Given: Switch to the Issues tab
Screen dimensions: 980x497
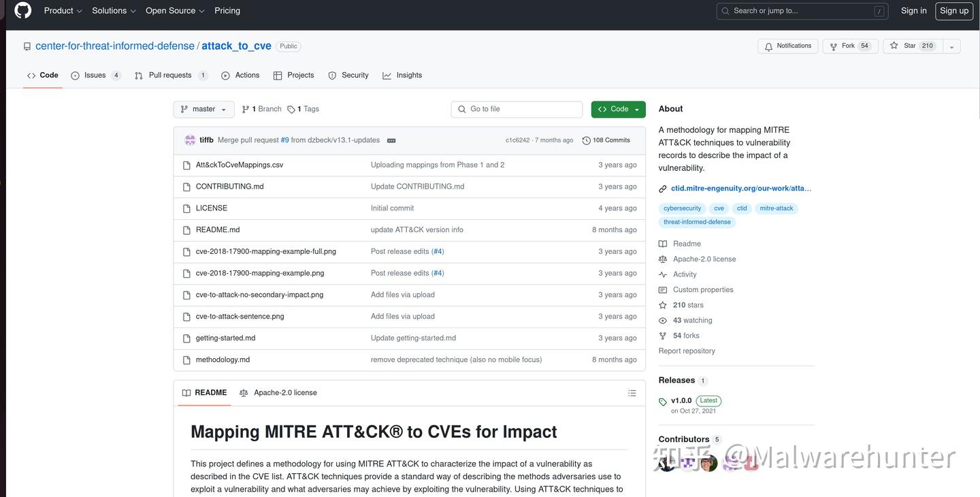Looking at the screenshot, I should point(95,76).
